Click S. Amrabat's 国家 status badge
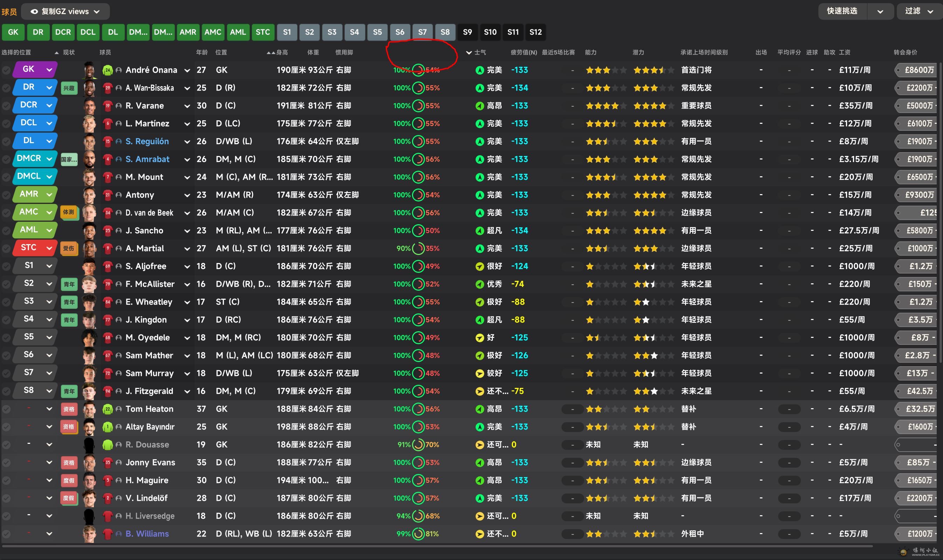 click(69, 159)
